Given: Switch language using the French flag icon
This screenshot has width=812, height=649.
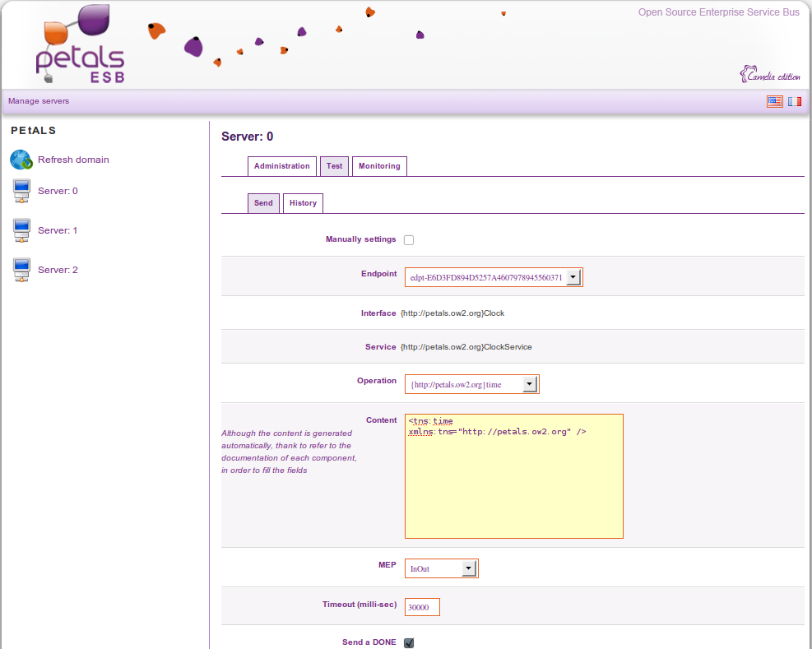Looking at the screenshot, I should point(794,101).
